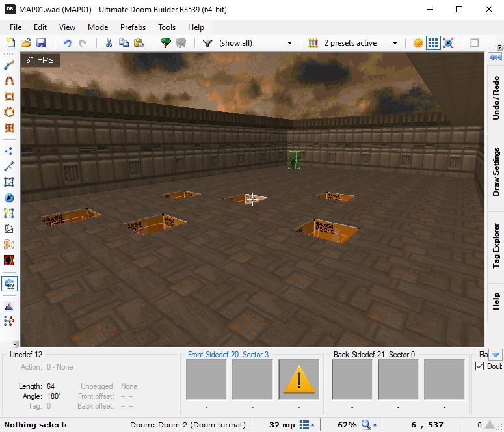Click the blue down arrow by Fla panel

[496, 355]
